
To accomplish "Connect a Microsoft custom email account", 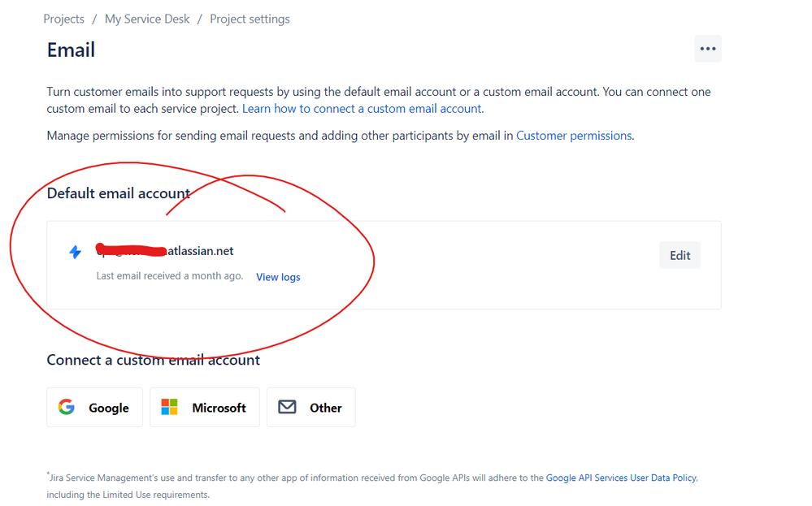I will point(204,407).
